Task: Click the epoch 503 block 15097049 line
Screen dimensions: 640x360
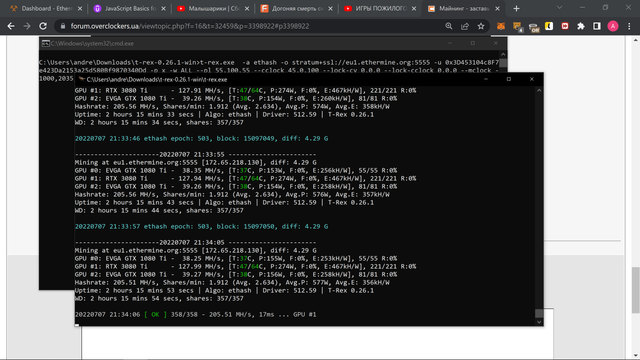Action: pos(201,138)
